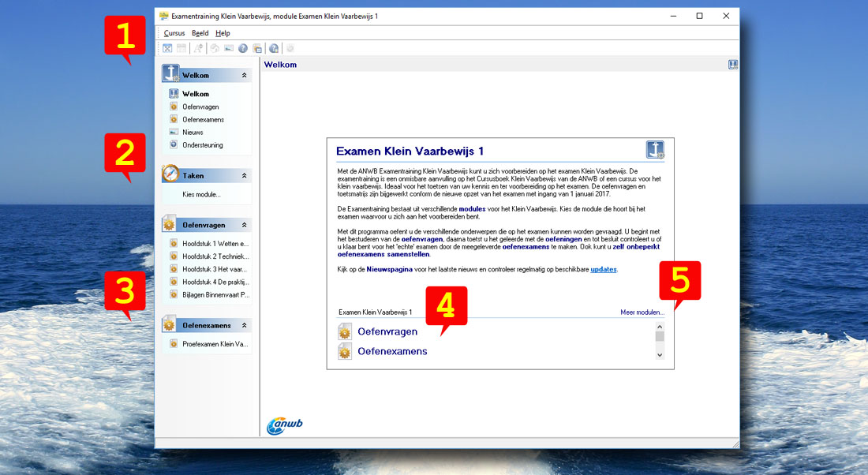The height and width of the screenshot is (475, 868).
Task: Choose Kies module... under Taken
Action: point(201,194)
